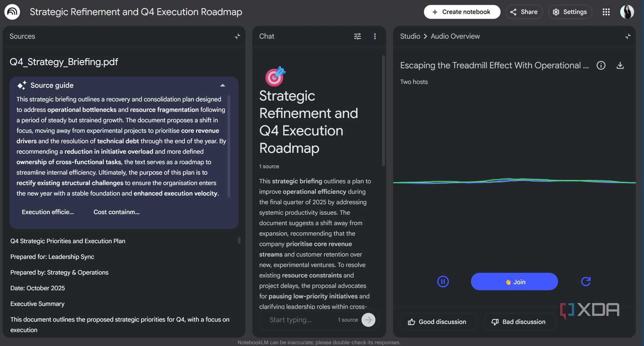Click Create notebook button
Viewport: 644px width, 346px height.
pyautogui.click(x=462, y=12)
